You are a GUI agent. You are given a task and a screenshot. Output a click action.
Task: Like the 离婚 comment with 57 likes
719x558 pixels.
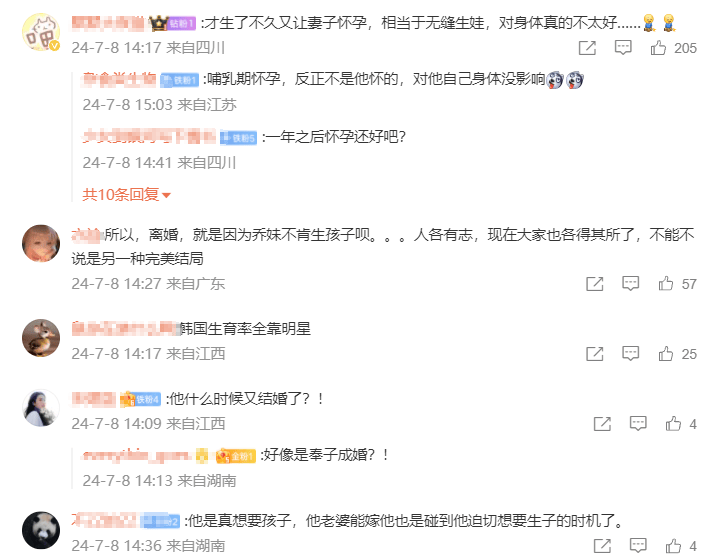tap(666, 283)
